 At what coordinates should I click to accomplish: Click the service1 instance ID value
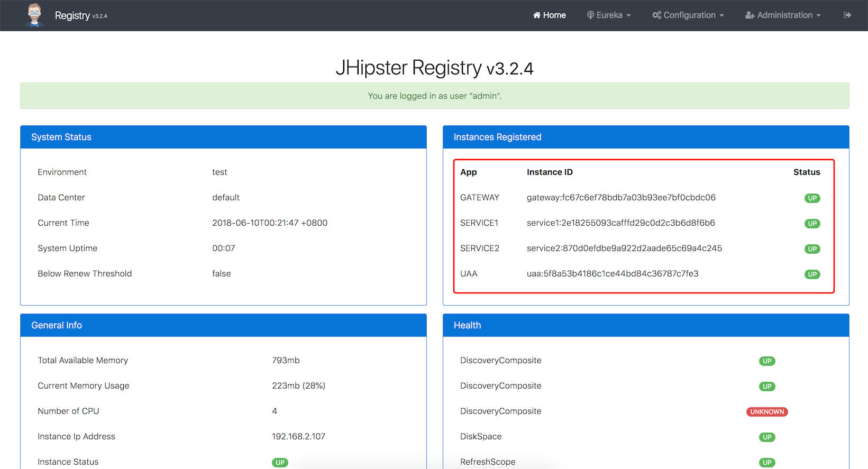click(621, 223)
